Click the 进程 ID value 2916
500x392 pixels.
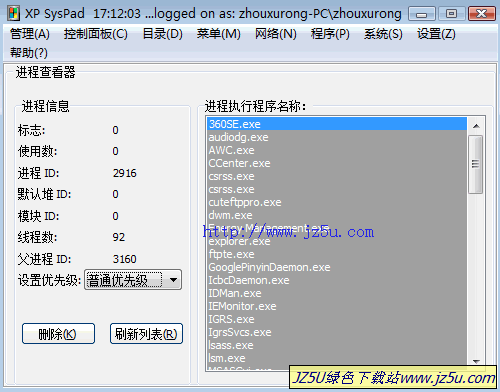pyautogui.click(x=125, y=173)
